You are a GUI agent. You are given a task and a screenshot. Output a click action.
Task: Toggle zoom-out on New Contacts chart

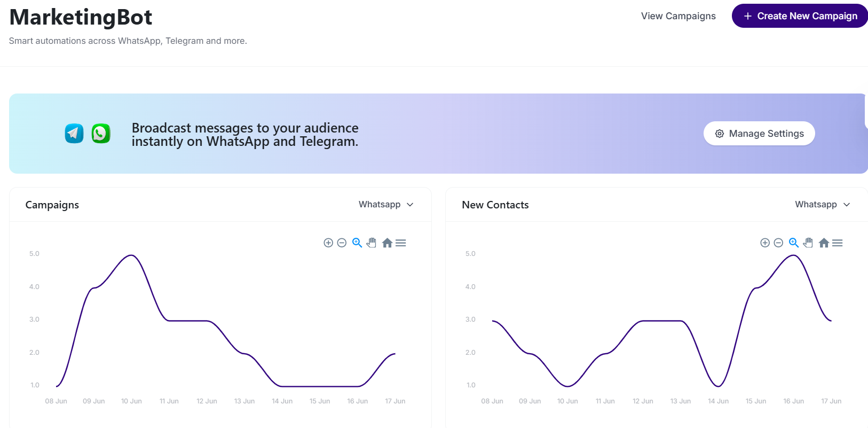pyautogui.click(x=778, y=243)
